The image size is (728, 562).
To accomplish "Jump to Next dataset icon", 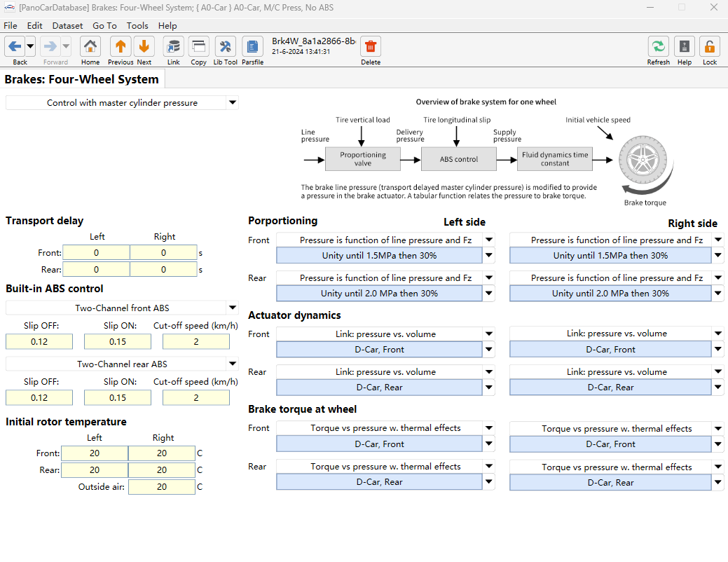I will click(144, 46).
